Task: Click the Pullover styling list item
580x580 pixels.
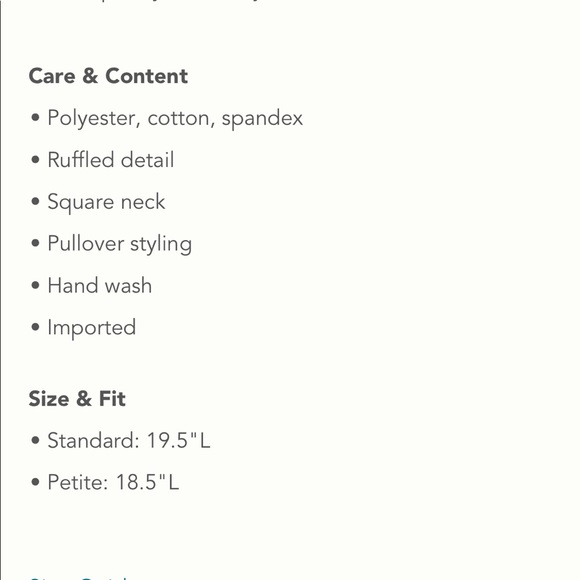Action: tap(119, 244)
